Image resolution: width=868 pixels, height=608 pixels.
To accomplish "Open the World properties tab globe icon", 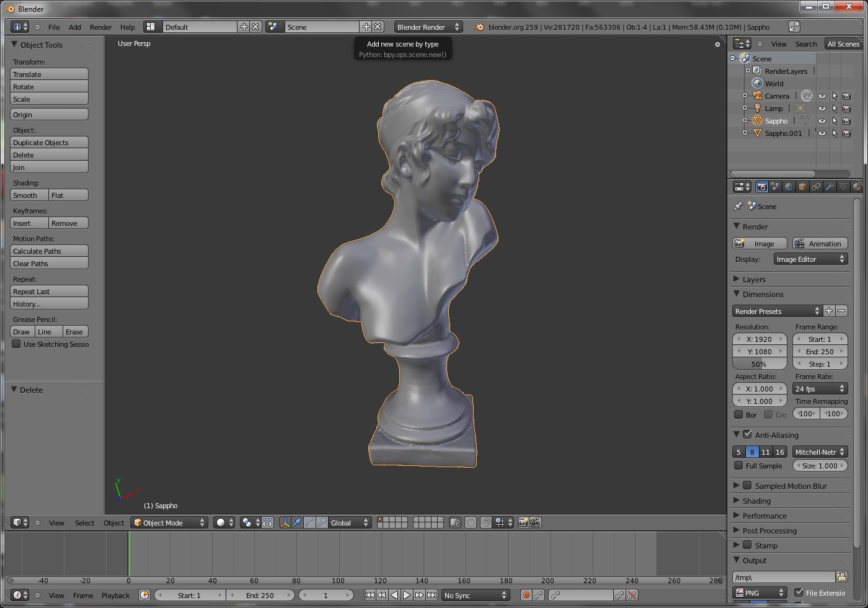I will 789,187.
